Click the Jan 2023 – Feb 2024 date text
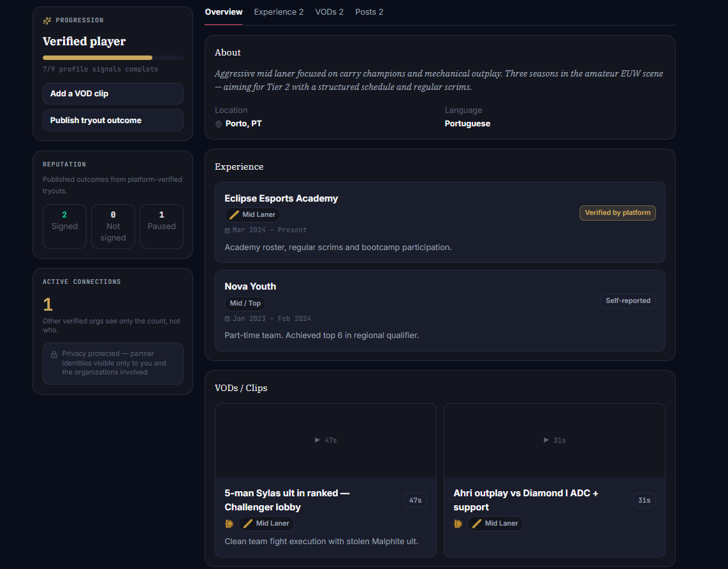 pos(272,319)
